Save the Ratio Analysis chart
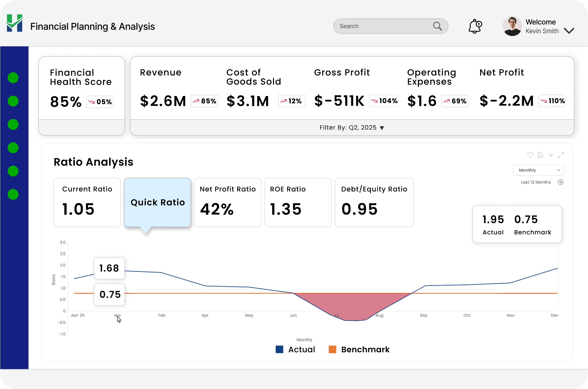Image resolution: width=588 pixels, height=389 pixels. tap(540, 155)
